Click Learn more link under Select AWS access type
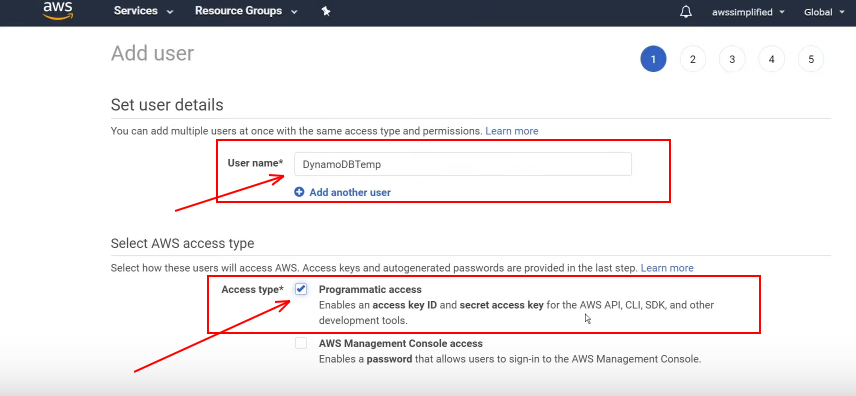This screenshot has height=396, width=856. pyautogui.click(x=667, y=268)
